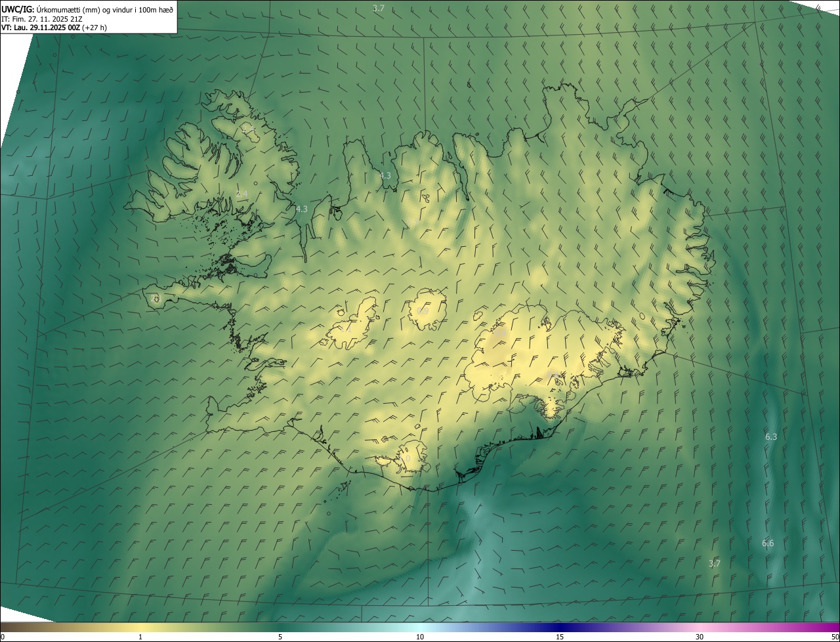This screenshot has width=840, height=642.
Task: Click the bold "UWC/IG:" label
Action: (18, 9)
